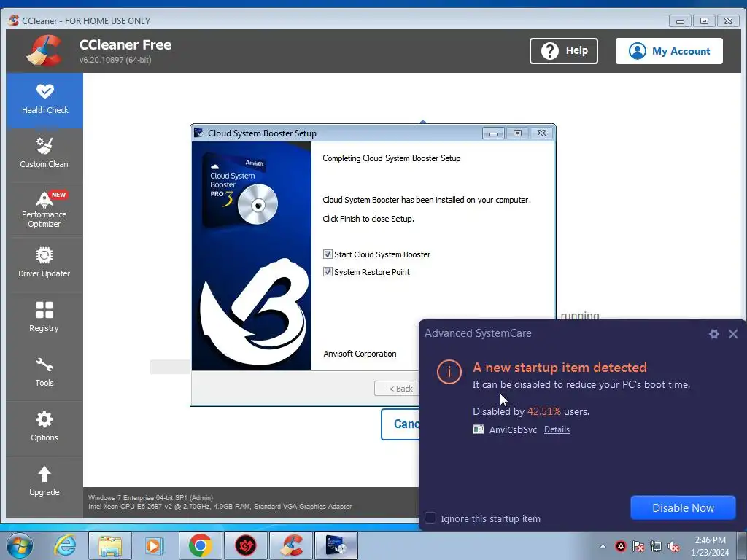Open Details link for AnviCsbSvc
The image size is (747, 560).
557,429
